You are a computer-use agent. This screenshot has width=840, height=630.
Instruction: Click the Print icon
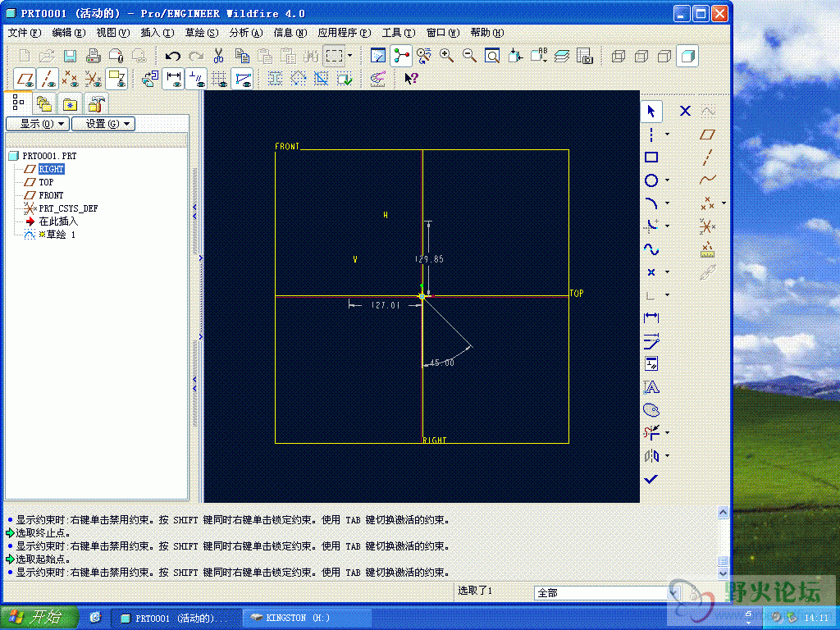tap(94, 56)
